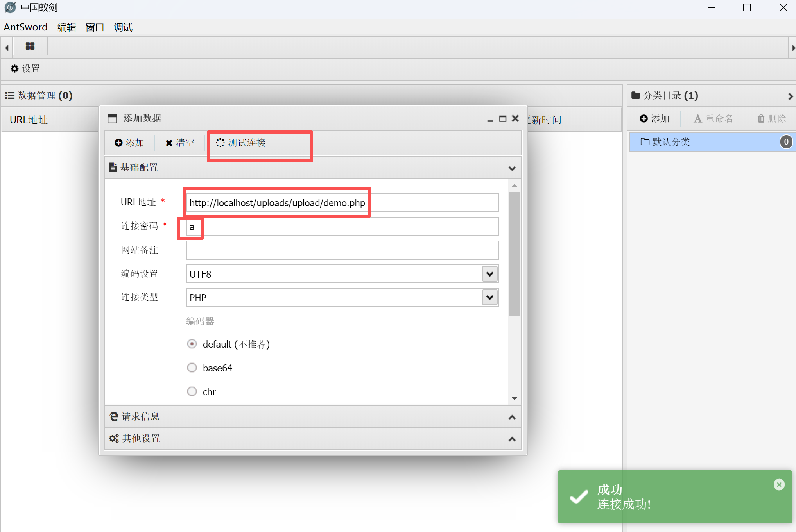Open the 窗口 menu
The image size is (796, 532).
[95, 27]
